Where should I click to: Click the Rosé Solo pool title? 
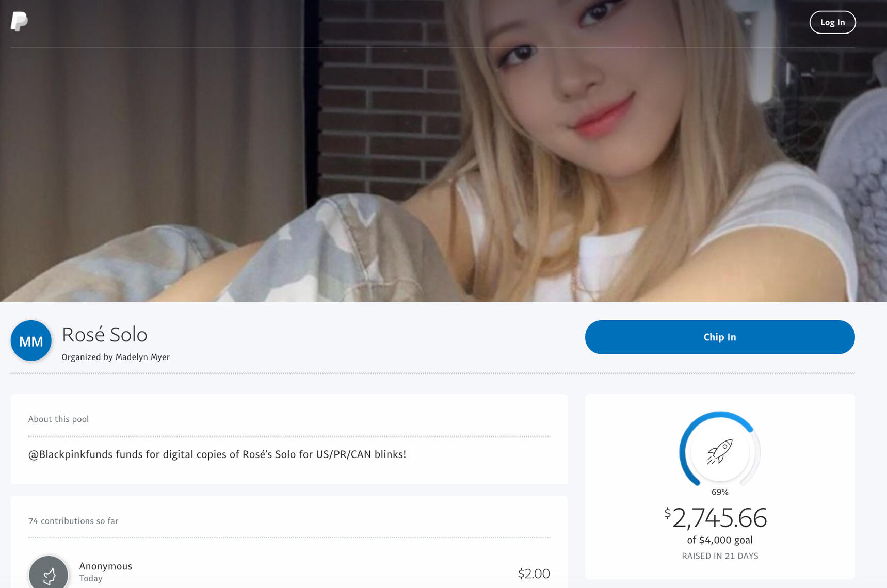104,335
